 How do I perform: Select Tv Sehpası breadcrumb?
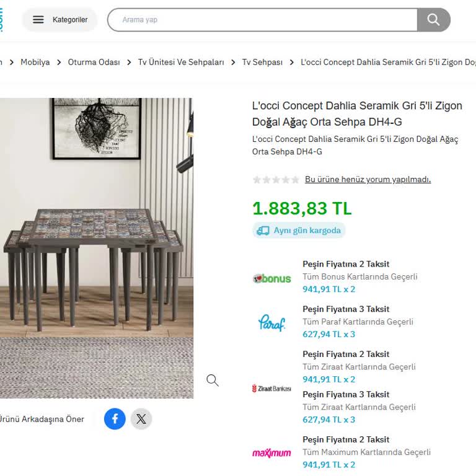[262, 62]
